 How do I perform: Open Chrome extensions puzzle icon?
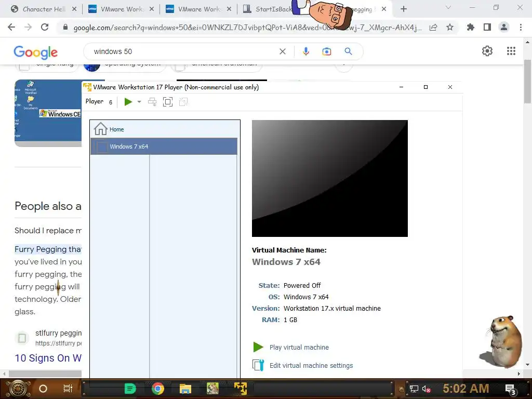(x=471, y=27)
